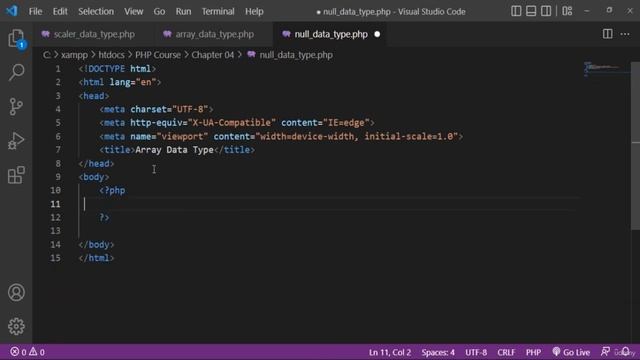Open the Manage gear icon
The height and width of the screenshot is (360, 640).
(16, 327)
